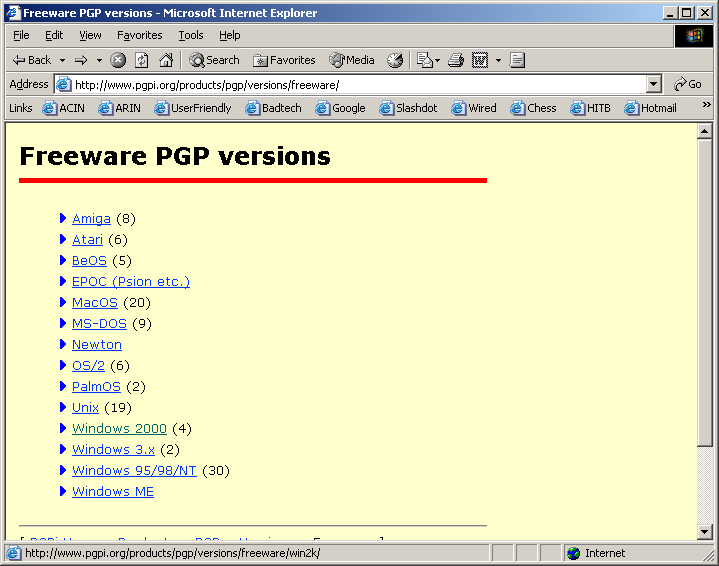
Task: Open the Amiga PGP versions link
Action: pos(91,219)
